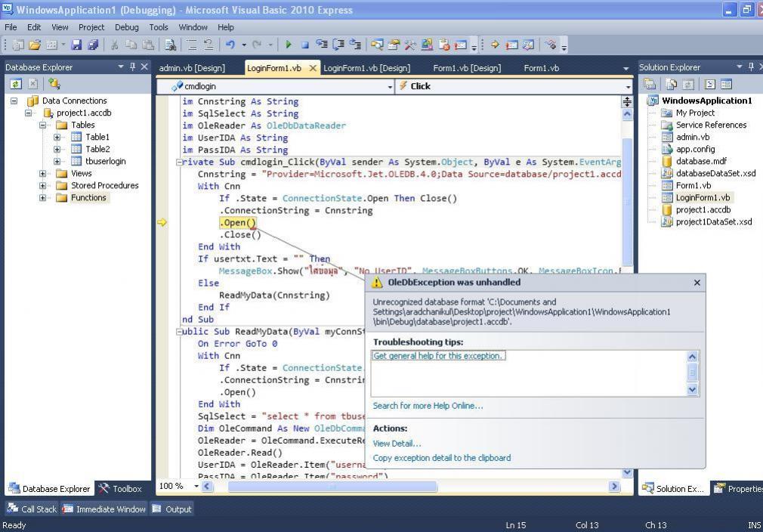The width and height of the screenshot is (763, 532).
Task: Open the Debug menu
Action: (126, 27)
